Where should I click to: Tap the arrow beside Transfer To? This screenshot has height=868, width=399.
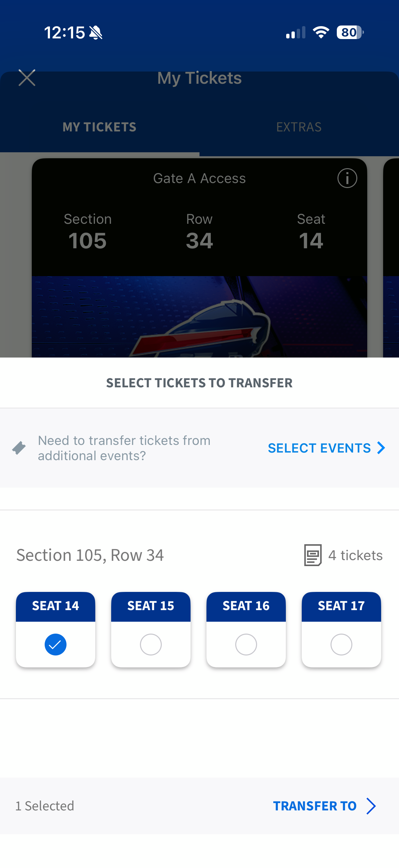tap(371, 806)
